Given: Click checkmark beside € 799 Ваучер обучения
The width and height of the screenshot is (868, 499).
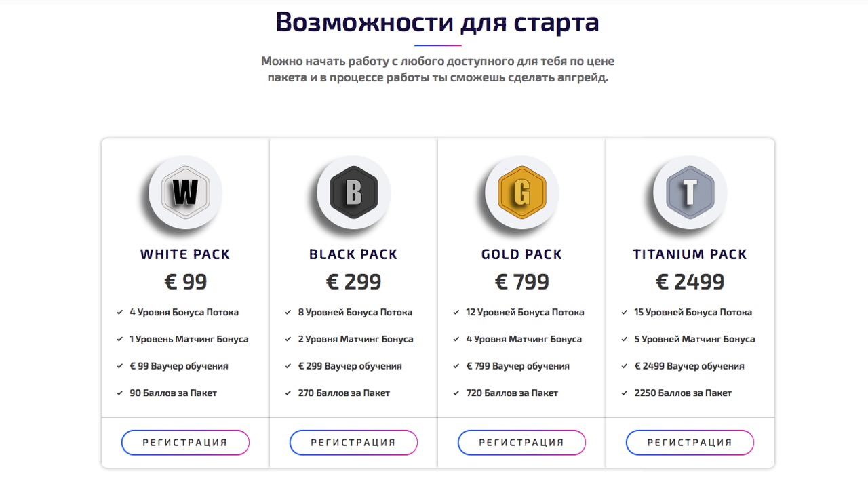Looking at the screenshot, I should coord(456,366).
